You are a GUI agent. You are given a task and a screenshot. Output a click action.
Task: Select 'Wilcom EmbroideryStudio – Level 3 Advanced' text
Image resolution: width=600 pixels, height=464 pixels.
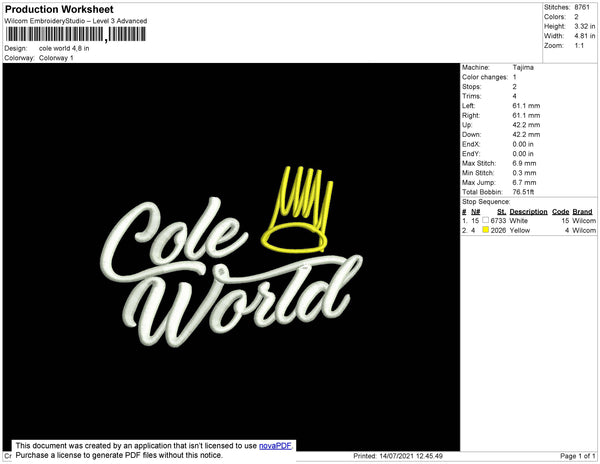coord(76,21)
